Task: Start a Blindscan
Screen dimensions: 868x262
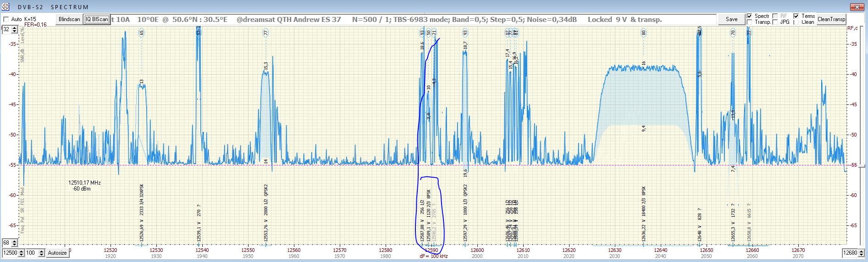Action: tap(69, 19)
